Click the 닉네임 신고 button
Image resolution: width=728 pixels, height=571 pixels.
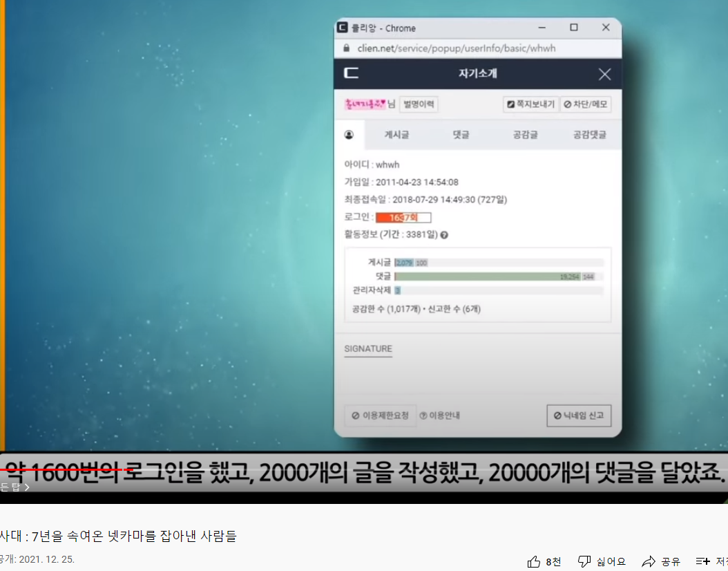pos(579,415)
